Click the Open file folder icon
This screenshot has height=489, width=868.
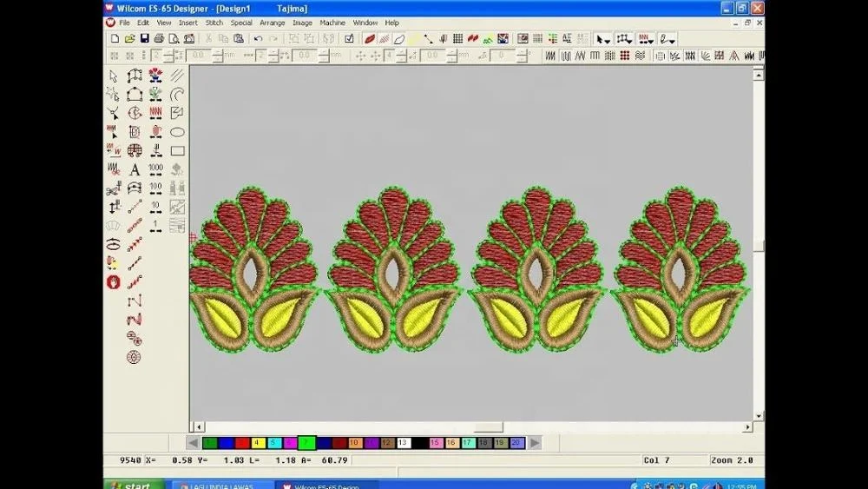[x=129, y=39]
